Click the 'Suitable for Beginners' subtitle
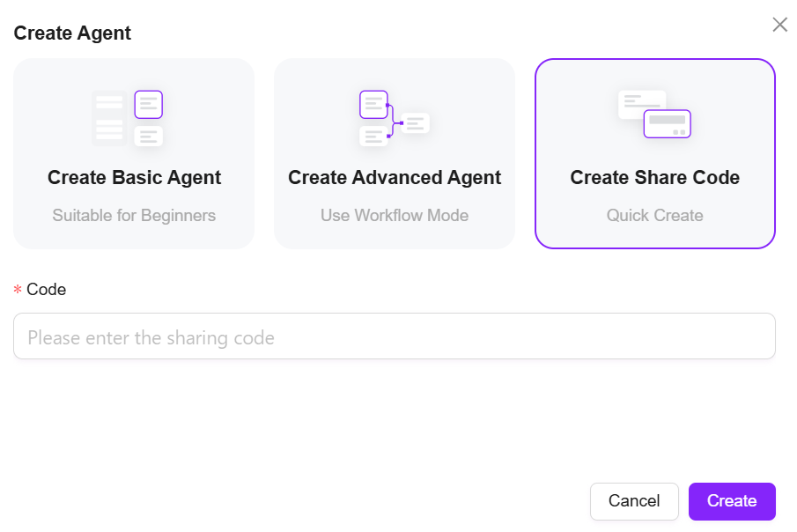The width and height of the screenshot is (797, 532). tap(134, 215)
